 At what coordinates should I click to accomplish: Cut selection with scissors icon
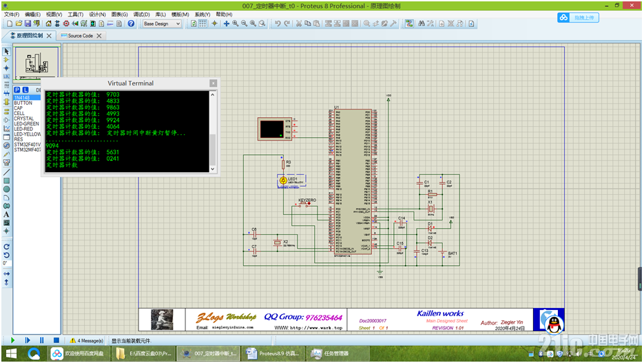(299, 24)
